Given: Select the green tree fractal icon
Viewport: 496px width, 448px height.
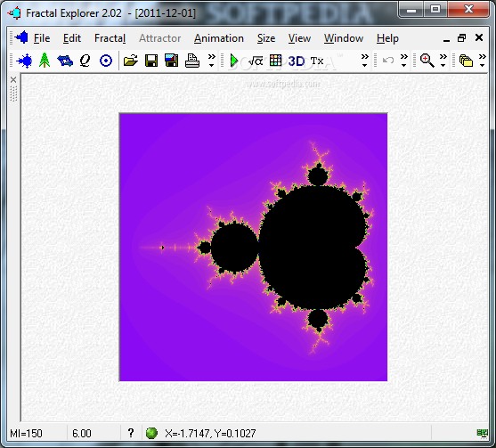Looking at the screenshot, I should tap(45, 60).
